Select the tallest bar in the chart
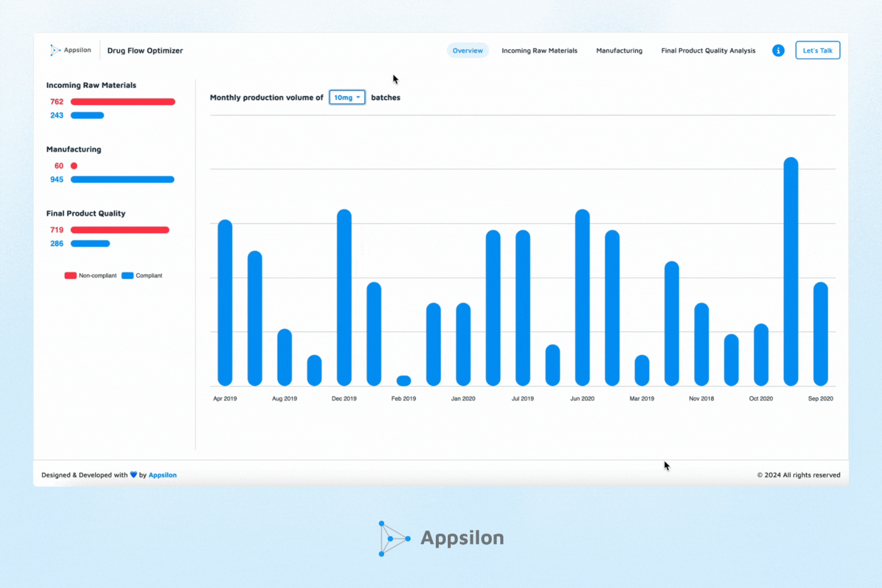The width and height of the screenshot is (882, 588). point(791,271)
